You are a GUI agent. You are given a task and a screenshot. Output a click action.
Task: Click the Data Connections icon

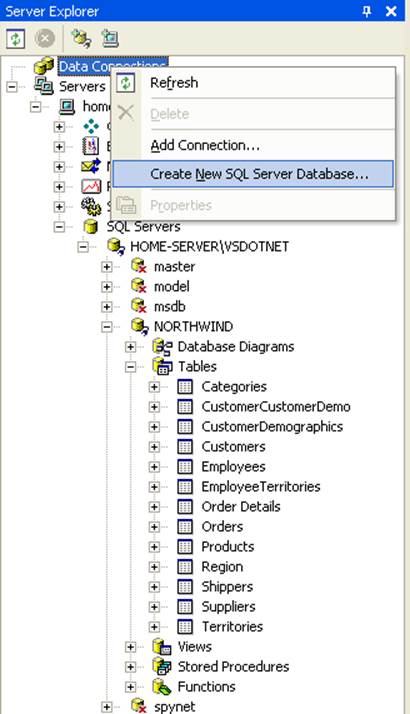click(x=44, y=66)
